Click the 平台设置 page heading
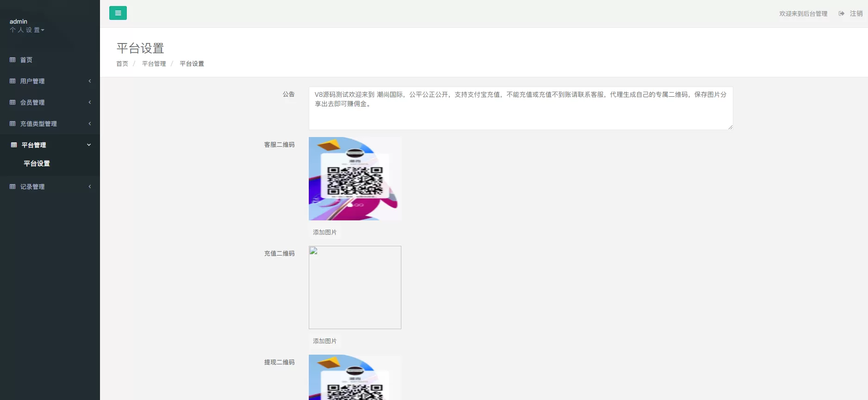 point(140,48)
